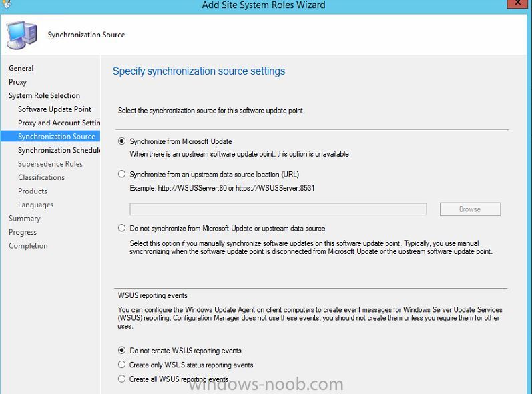Open the Software Update Point step
Image resolution: width=532 pixels, height=394 pixels.
pos(55,109)
